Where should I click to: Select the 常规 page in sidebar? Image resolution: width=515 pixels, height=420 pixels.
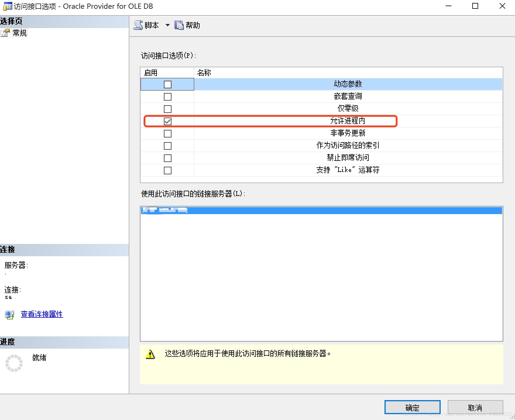20,33
